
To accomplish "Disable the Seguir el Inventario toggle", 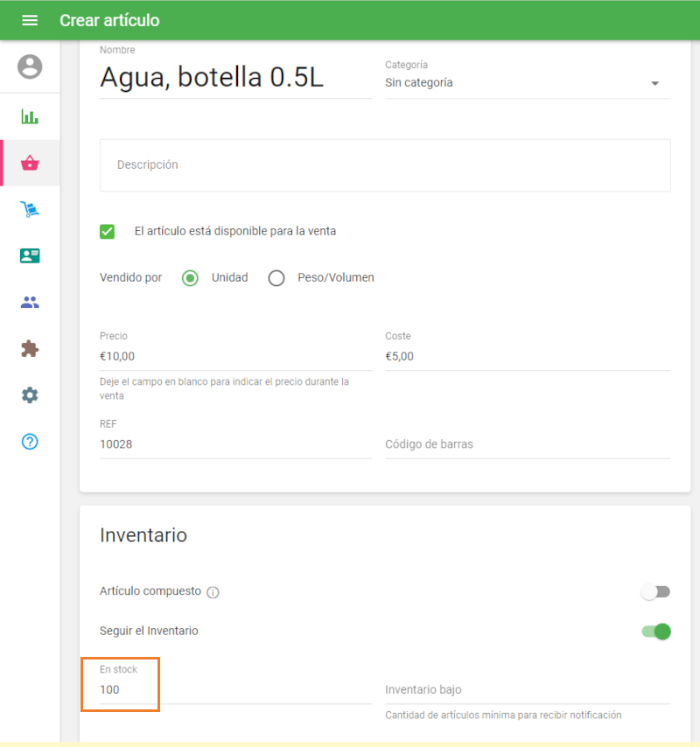I will (656, 631).
